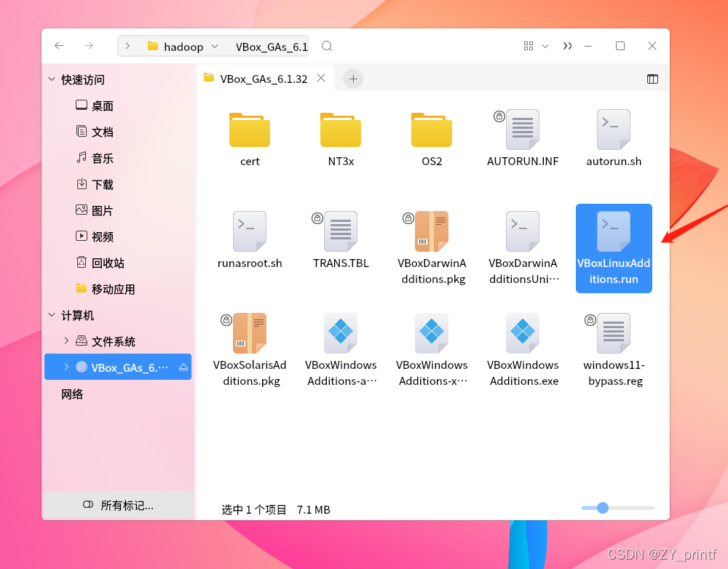
Task: Open the NT3x folder
Action: [x=340, y=130]
